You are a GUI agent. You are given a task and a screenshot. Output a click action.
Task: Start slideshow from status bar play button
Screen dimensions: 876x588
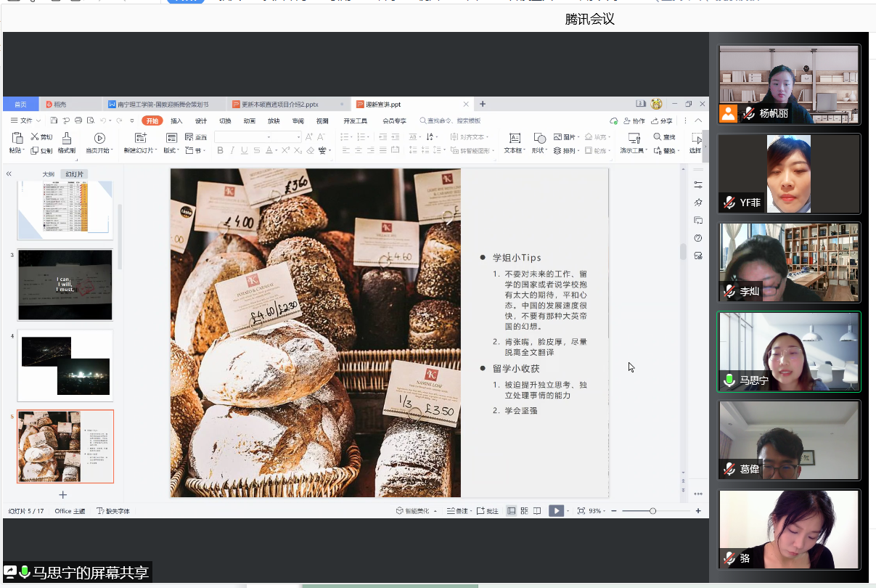point(555,511)
